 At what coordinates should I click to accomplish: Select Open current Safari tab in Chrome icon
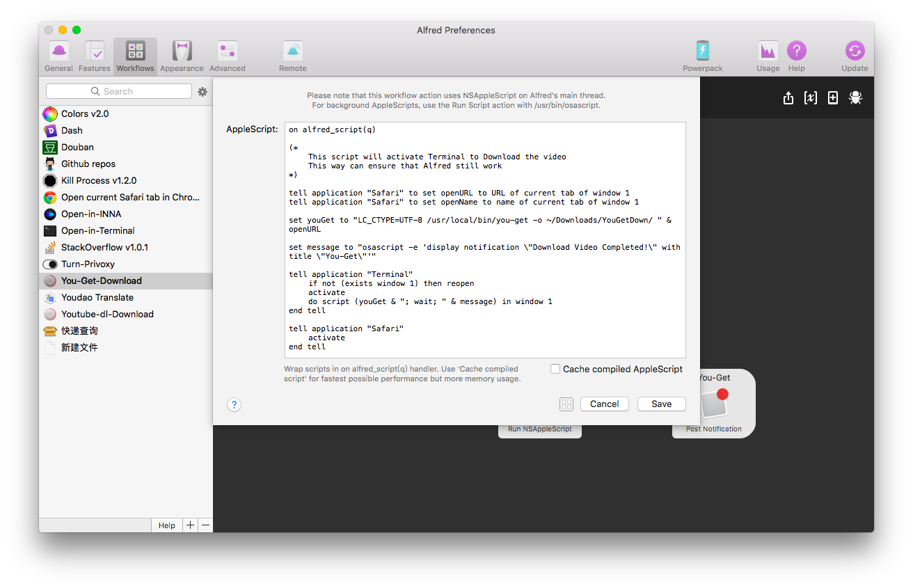[50, 198]
